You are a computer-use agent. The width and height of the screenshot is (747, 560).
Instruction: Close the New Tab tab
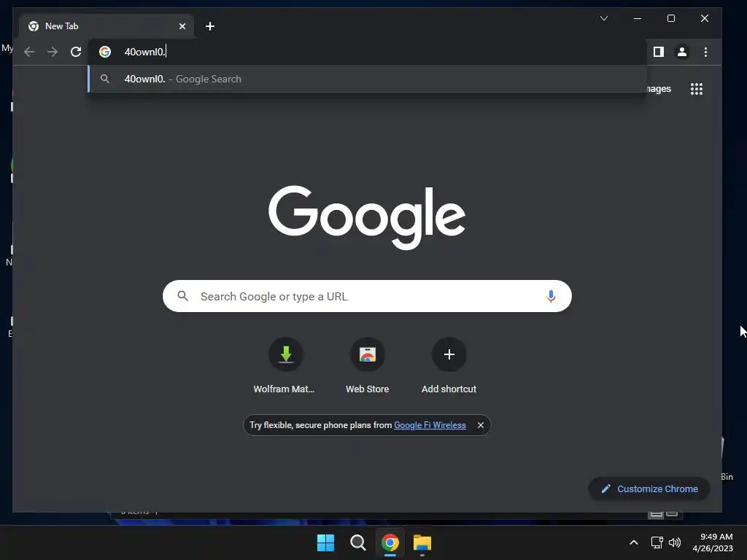182,26
